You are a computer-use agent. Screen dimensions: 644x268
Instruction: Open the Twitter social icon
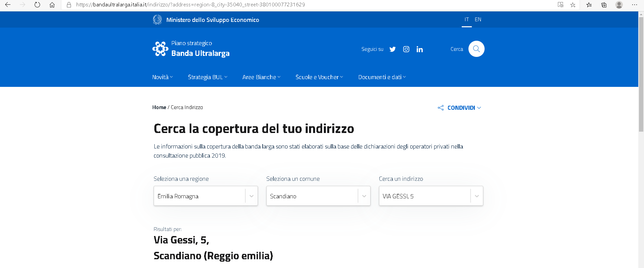[392, 49]
